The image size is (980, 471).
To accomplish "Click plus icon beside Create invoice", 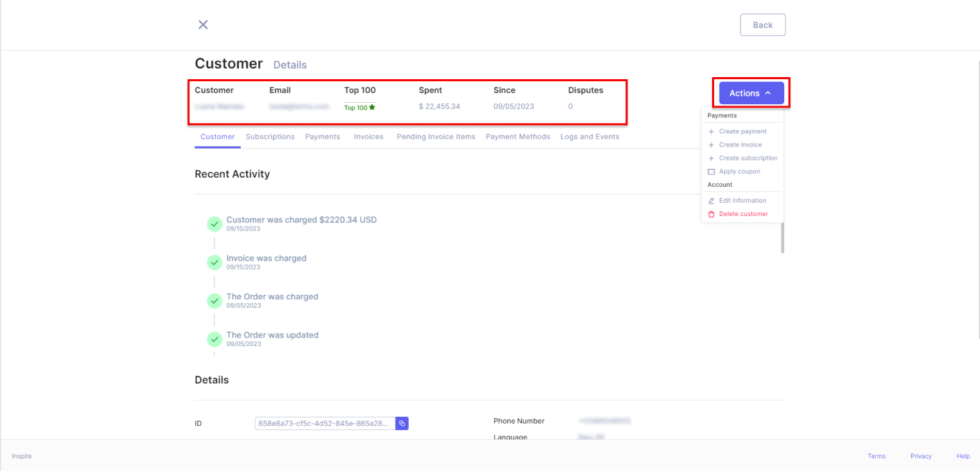I will [711, 144].
